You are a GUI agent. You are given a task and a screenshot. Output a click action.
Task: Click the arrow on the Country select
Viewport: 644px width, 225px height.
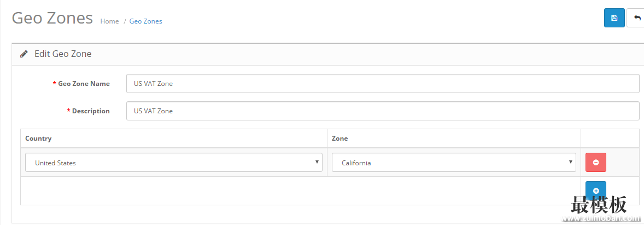tap(317, 162)
